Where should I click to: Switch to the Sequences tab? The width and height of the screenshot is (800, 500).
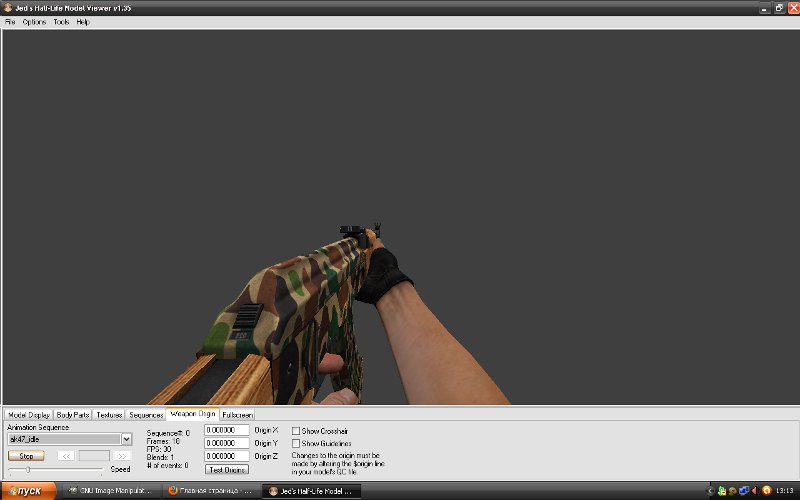145,415
